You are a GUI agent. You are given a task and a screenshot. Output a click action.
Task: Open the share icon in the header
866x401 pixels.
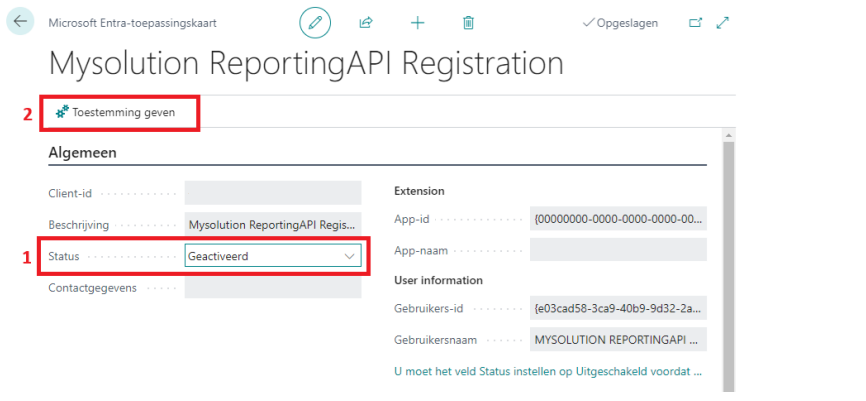(366, 22)
